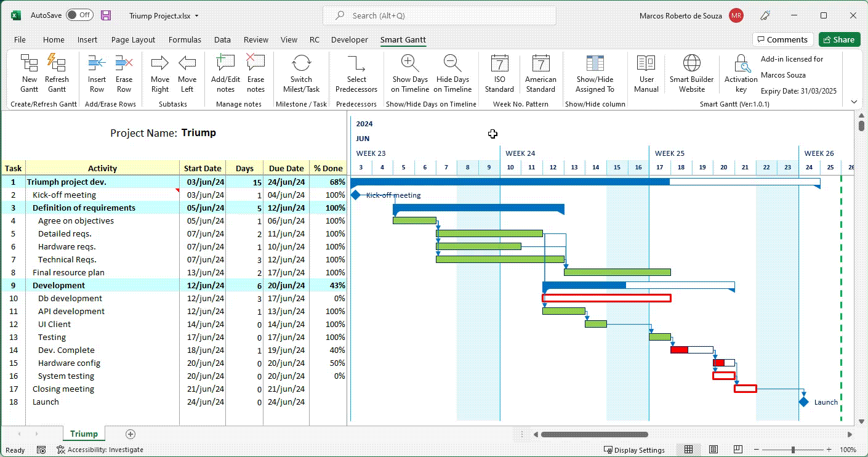Collapse the ribbon with chevron arrow

854,102
